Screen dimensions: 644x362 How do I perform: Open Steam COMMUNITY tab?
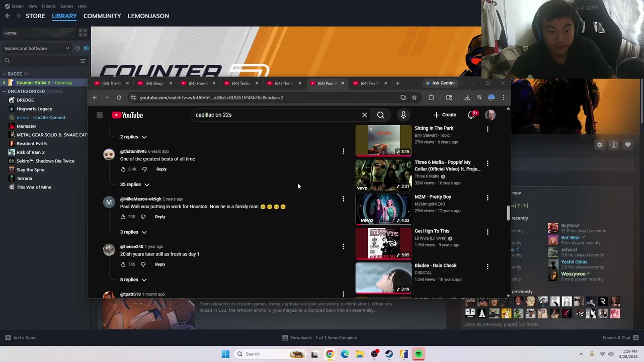(102, 16)
